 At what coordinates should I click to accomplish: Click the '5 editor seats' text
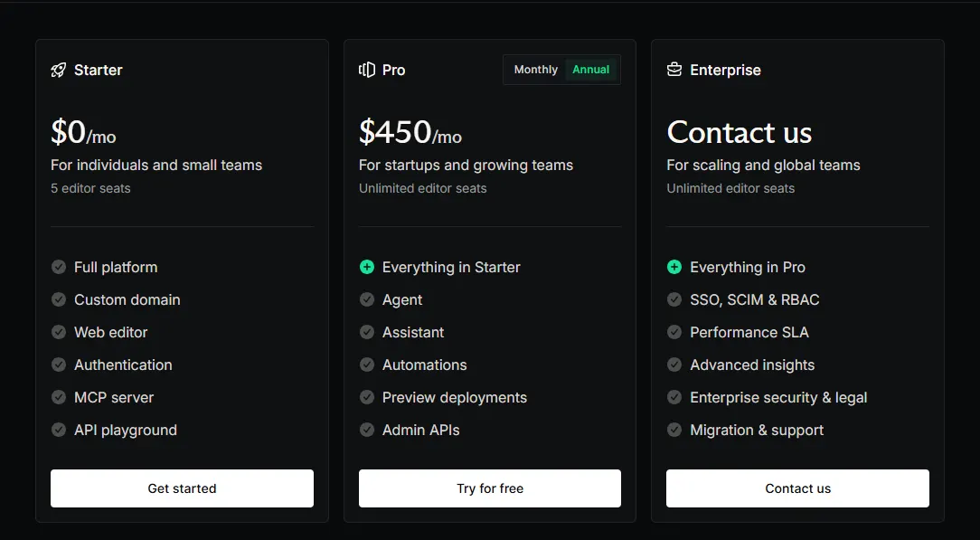[90, 188]
